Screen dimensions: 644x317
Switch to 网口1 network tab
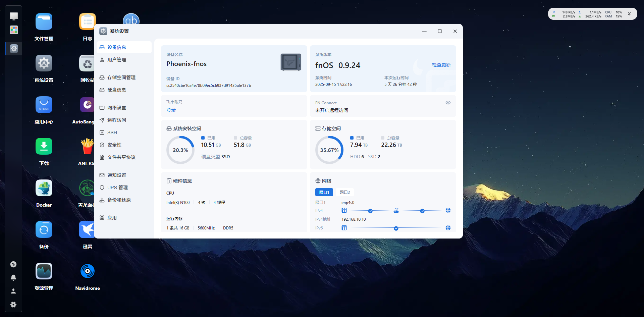tap(324, 192)
